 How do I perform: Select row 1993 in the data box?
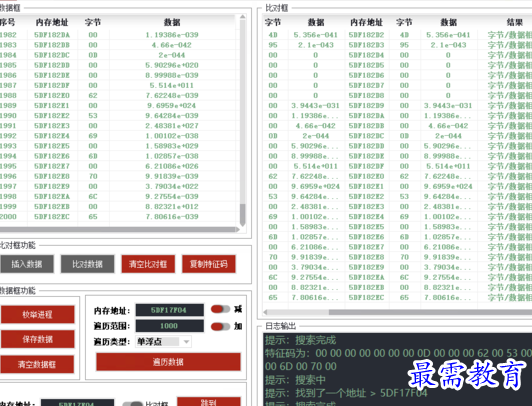[x=118, y=146]
